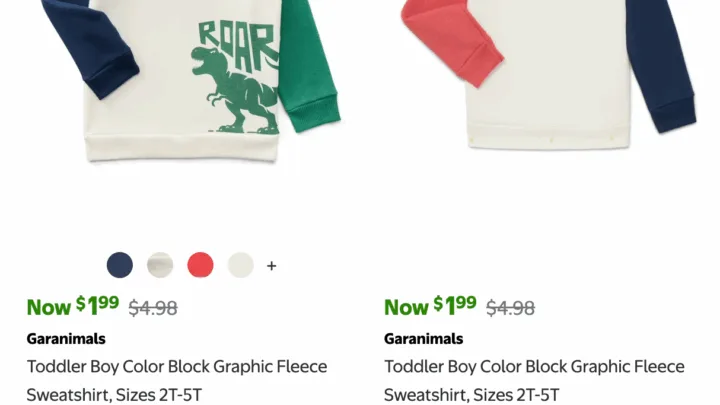Click the ROAR text on the sweatshirt
This screenshot has height=405, width=720.
click(x=236, y=41)
